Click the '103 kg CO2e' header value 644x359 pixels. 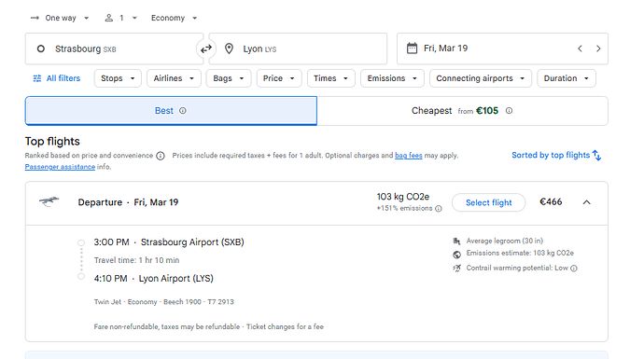coord(403,197)
